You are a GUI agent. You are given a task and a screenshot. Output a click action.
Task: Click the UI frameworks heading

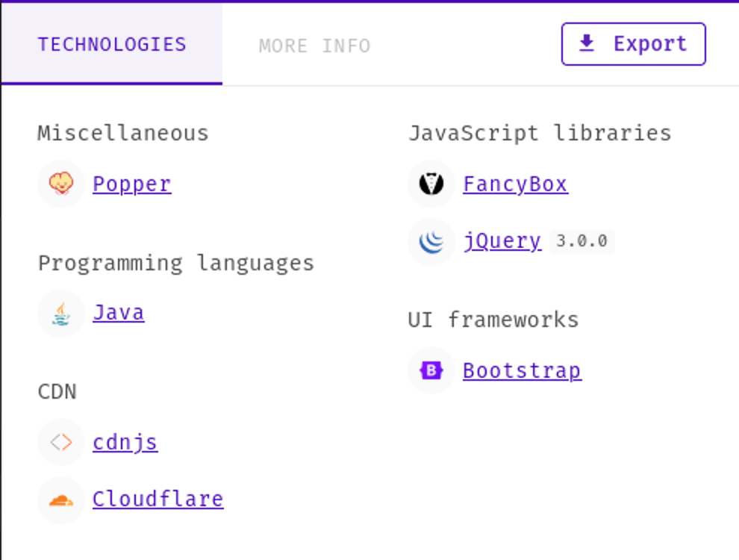(x=493, y=320)
